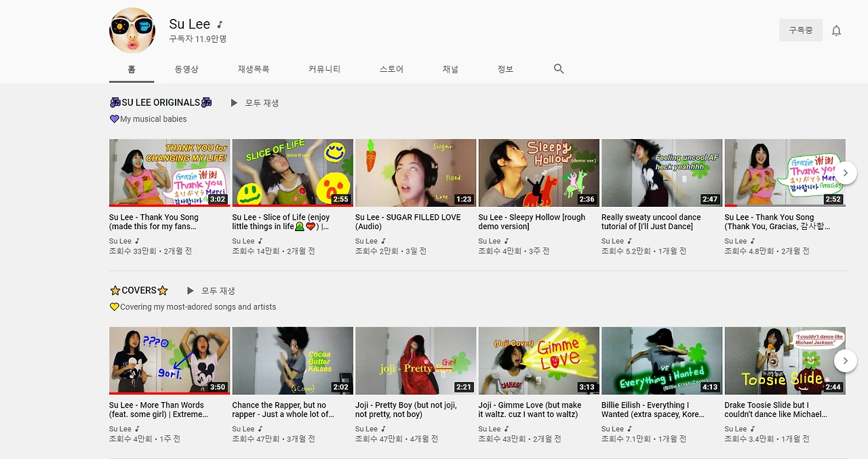The width and height of the screenshot is (868, 459).
Task: Click title Su Lee - Thank You Song (Thank You, Gracias
Action: (777, 222)
